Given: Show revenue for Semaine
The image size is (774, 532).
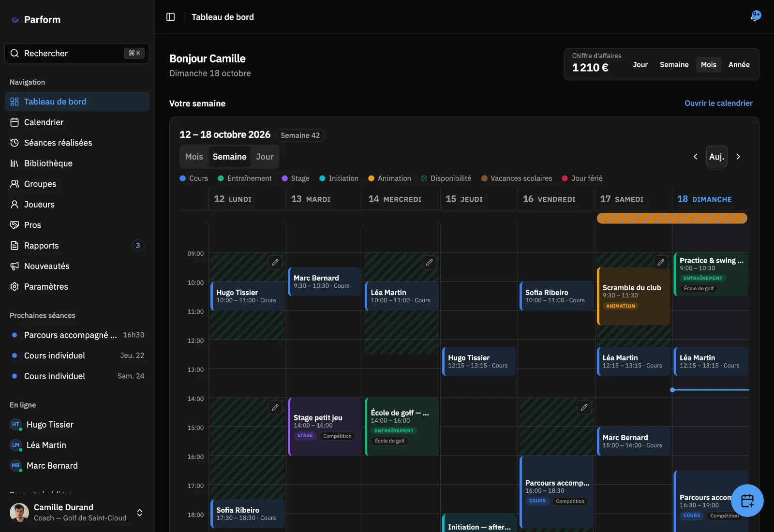Looking at the screenshot, I should (674, 65).
